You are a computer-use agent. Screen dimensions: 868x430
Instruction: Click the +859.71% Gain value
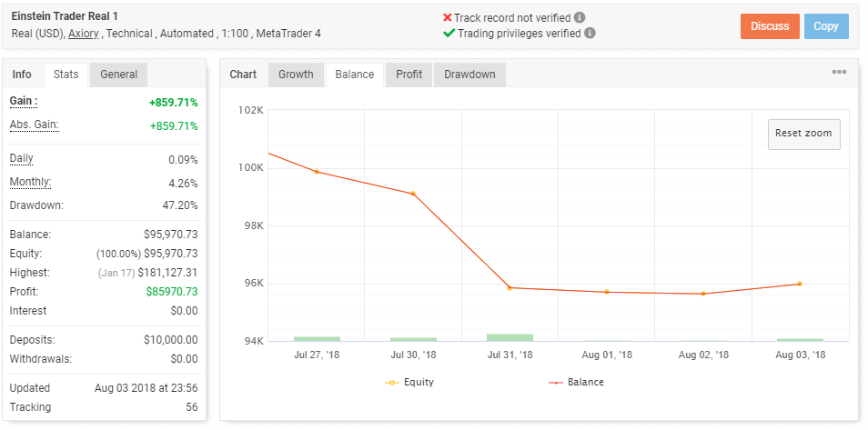[x=173, y=103]
